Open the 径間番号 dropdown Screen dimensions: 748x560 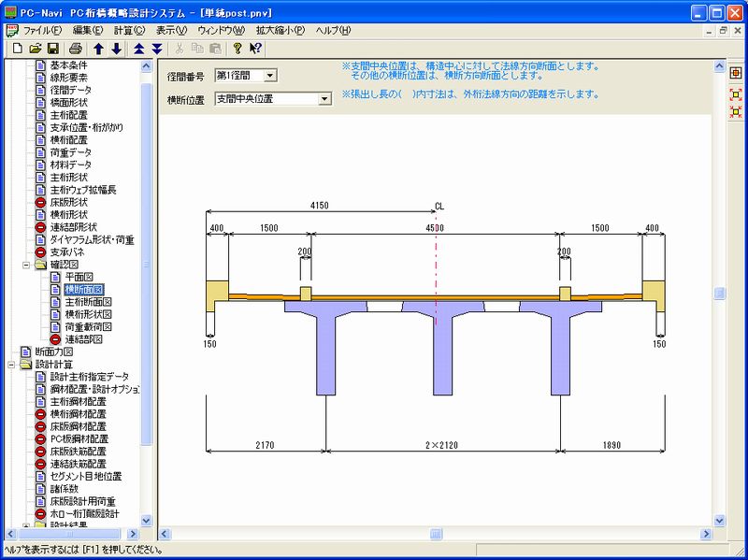[x=269, y=75]
